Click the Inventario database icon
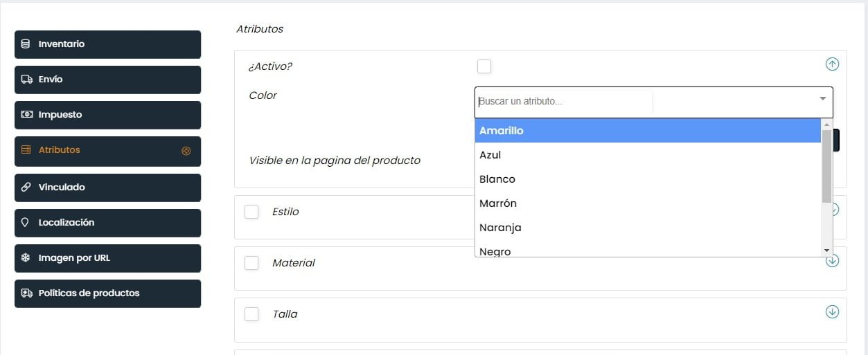Screen dimensions: 868x355 (x=26, y=44)
